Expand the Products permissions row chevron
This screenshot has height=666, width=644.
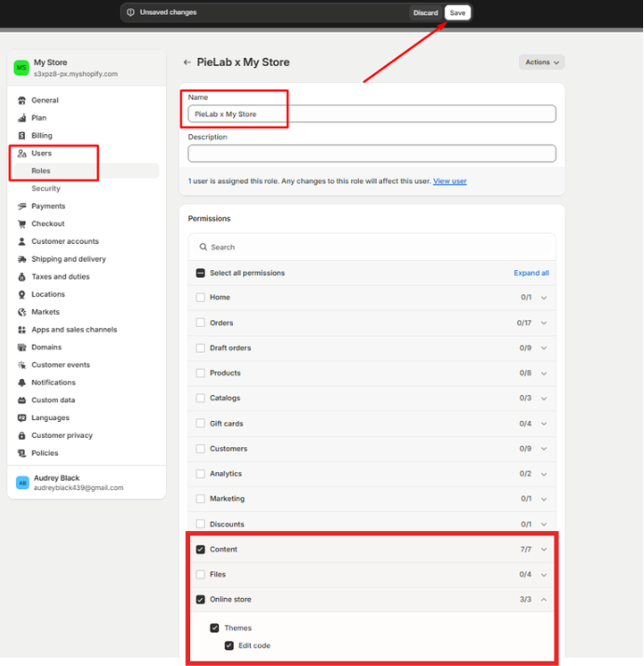click(x=543, y=374)
